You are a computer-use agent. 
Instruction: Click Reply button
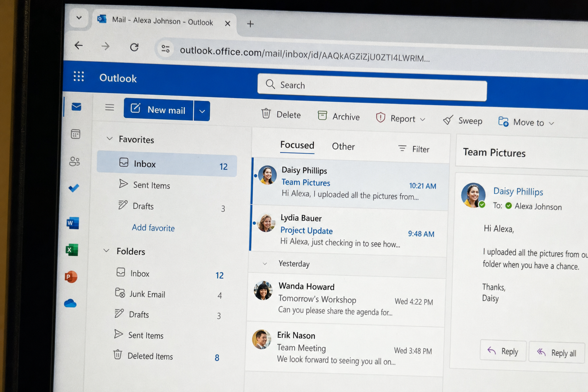(503, 351)
